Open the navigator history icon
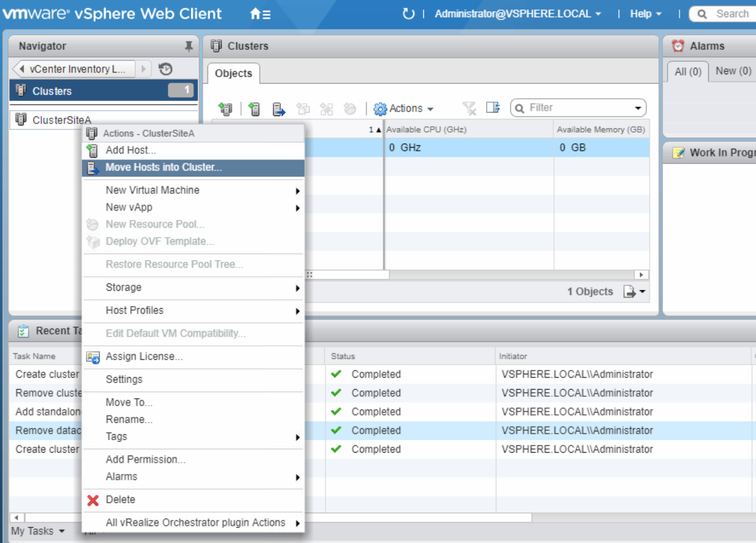Viewport: 756px width, 543px height. [x=165, y=69]
